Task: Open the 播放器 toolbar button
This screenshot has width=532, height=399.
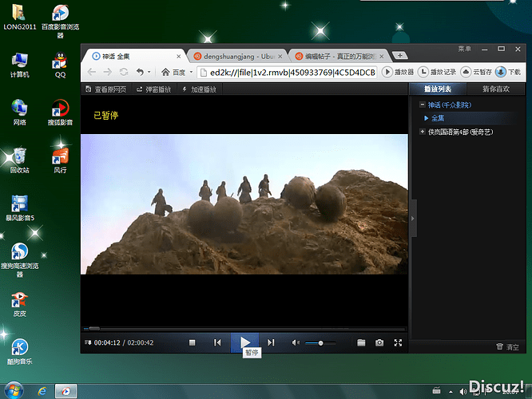Action: click(x=398, y=72)
